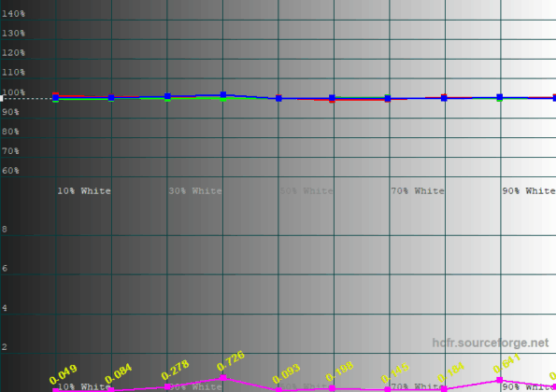556x392 pixels.
Task: Select the RGB marker at 50% White
Action: coord(278,98)
